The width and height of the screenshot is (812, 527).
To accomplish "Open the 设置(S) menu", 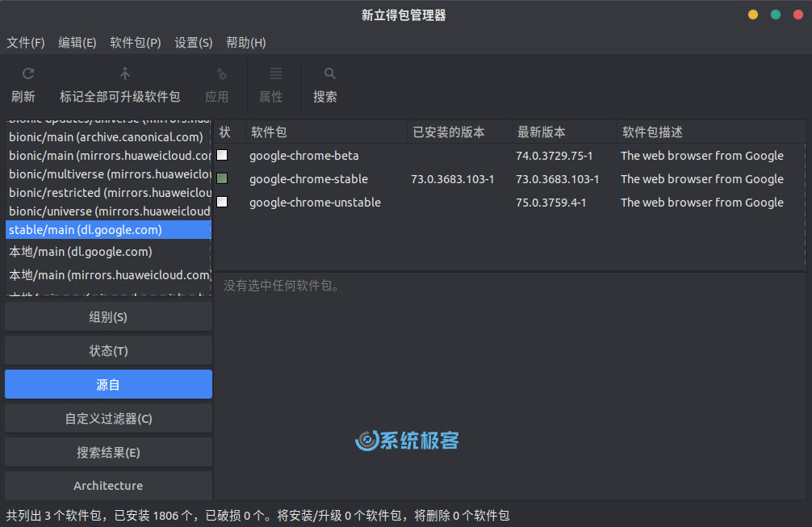I will tap(193, 43).
